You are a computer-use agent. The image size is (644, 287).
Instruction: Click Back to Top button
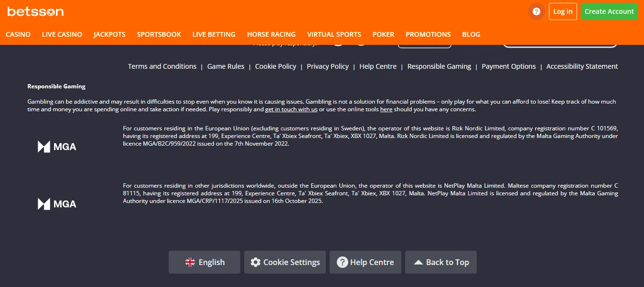point(441,262)
